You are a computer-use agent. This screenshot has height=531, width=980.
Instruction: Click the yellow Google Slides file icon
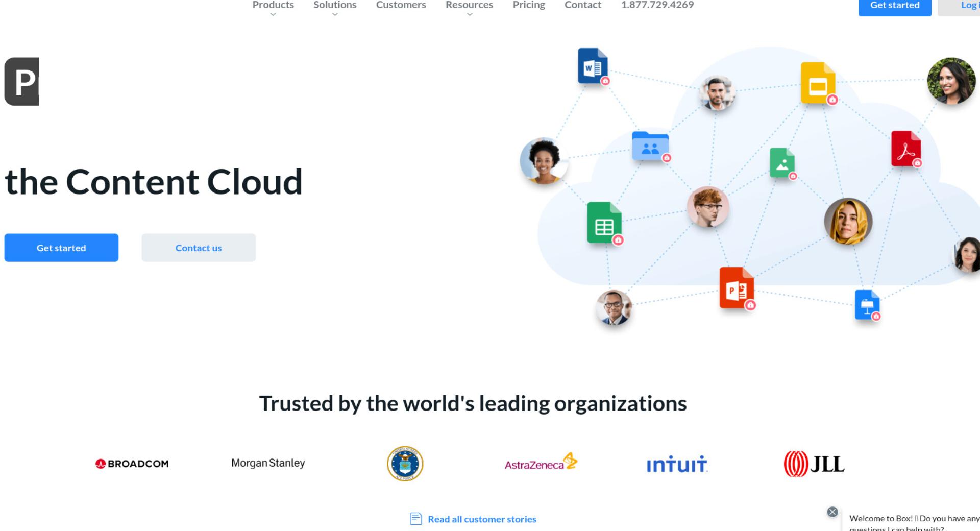[818, 83]
